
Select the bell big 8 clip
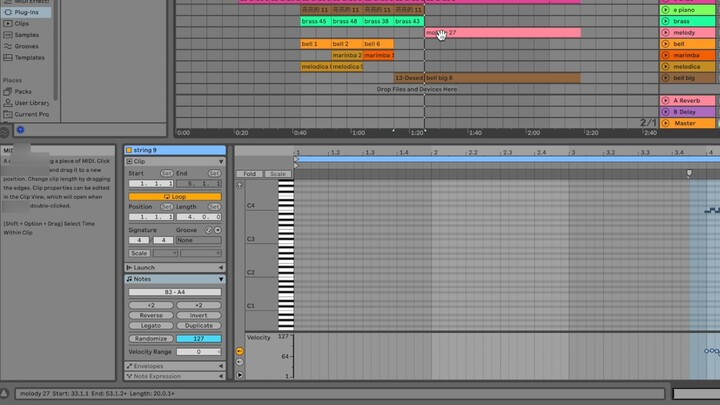click(502, 78)
